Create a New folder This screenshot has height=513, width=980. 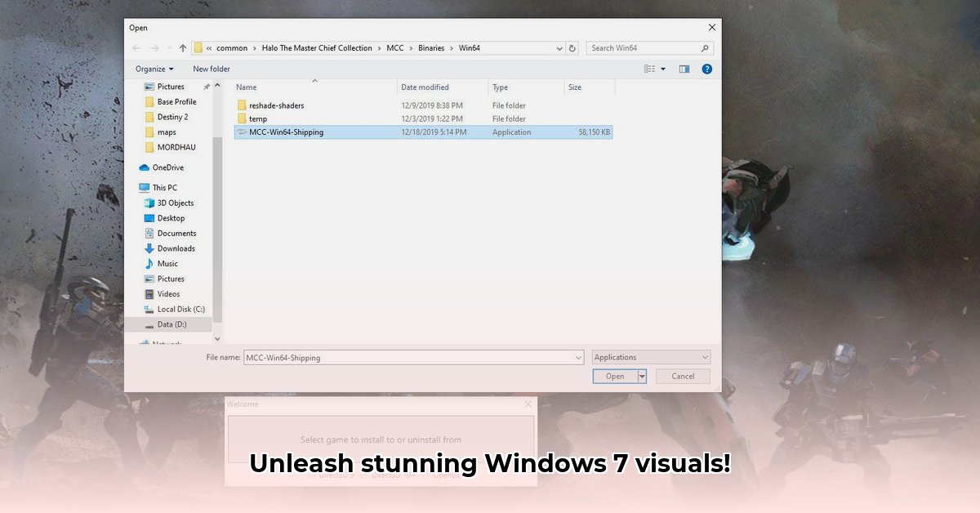pyautogui.click(x=211, y=69)
